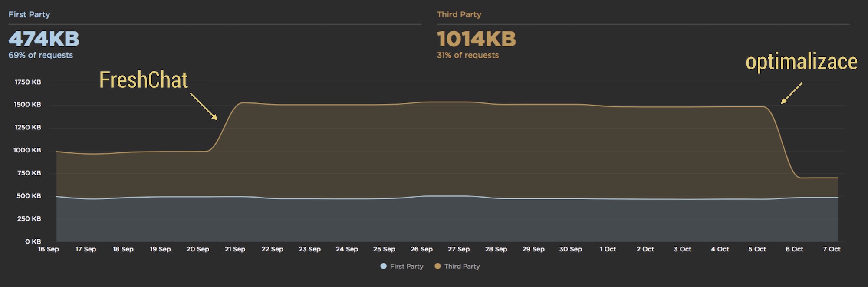
Task: Open the Third Party section heading
Action: pyautogui.click(x=459, y=14)
